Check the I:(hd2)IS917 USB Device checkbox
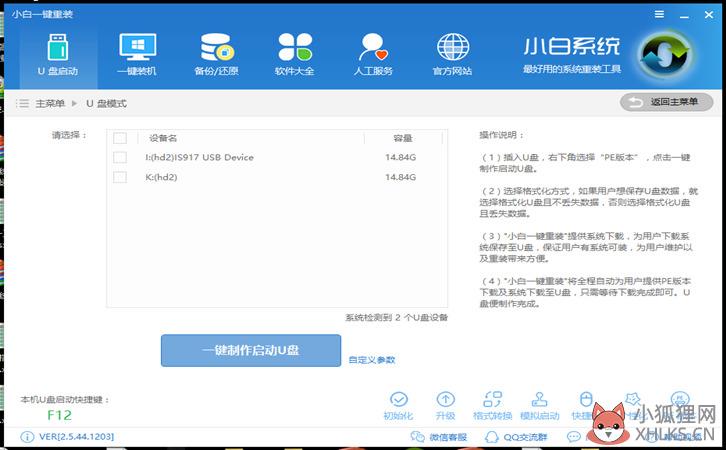 pyautogui.click(x=120, y=157)
